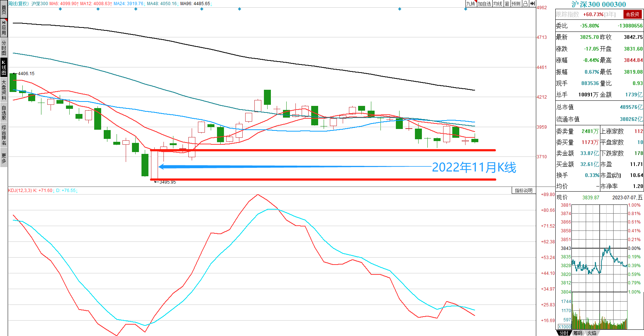Click 加自选 to add to watchlist
The image size is (644, 336).
[484, 4]
